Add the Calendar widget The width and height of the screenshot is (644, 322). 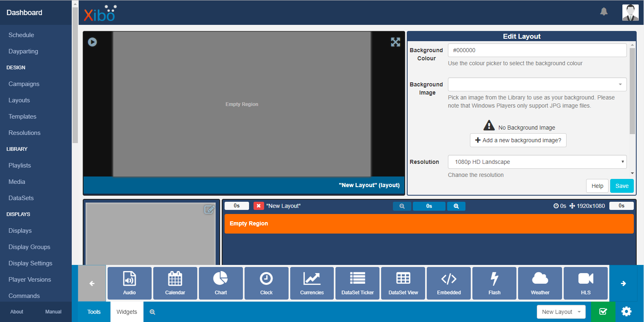(x=175, y=283)
